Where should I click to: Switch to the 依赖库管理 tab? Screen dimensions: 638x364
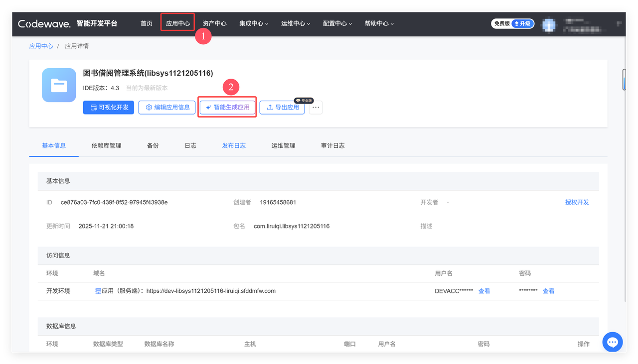pos(106,145)
